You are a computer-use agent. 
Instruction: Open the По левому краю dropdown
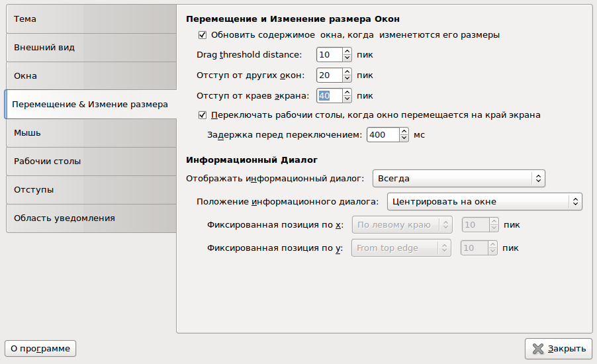coord(402,225)
